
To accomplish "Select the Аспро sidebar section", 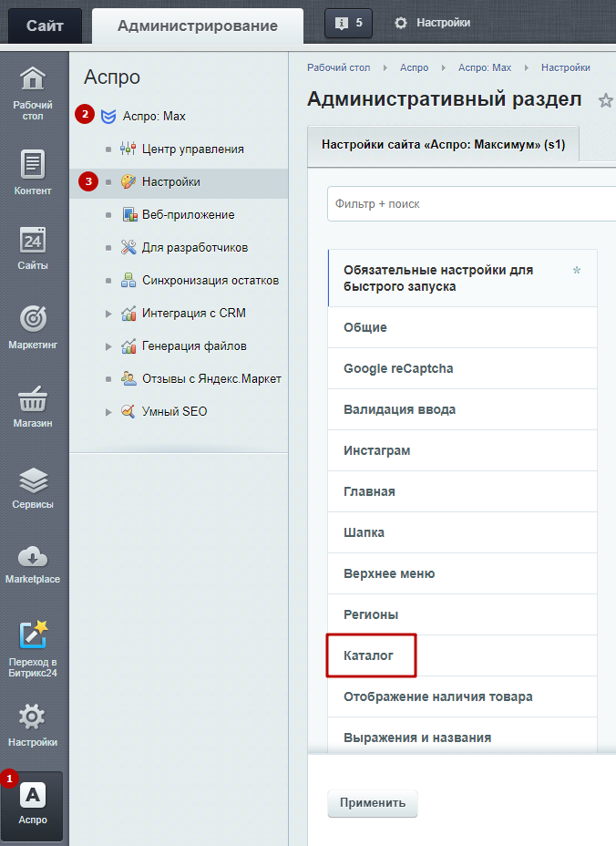I will pyautogui.click(x=33, y=805).
